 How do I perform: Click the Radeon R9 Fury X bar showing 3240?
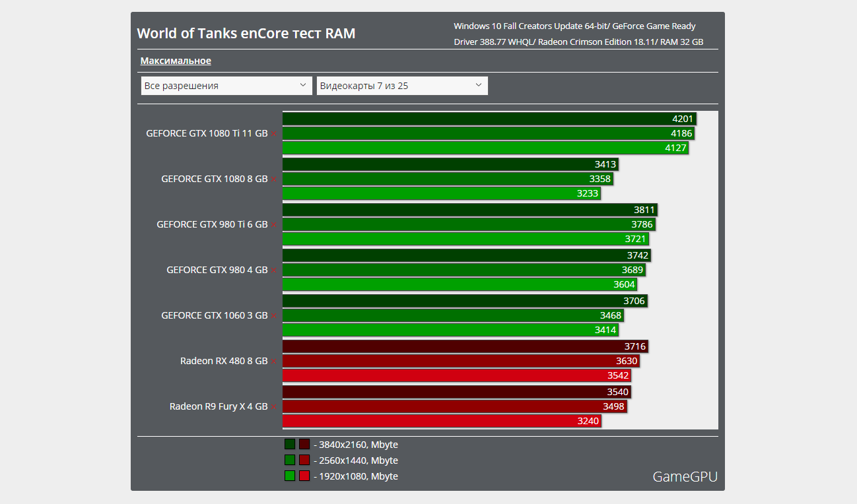click(441, 421)
